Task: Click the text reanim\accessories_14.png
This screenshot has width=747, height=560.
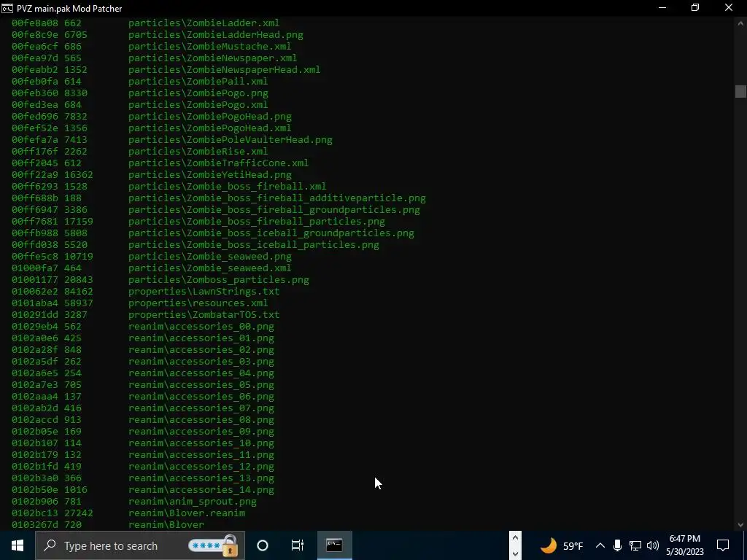Action: [x=201, y=489]
